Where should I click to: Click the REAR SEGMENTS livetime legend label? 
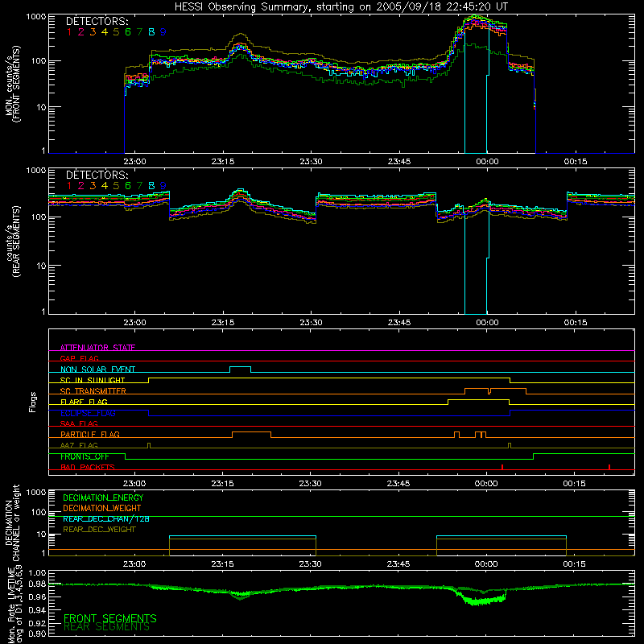pos(106,627)
